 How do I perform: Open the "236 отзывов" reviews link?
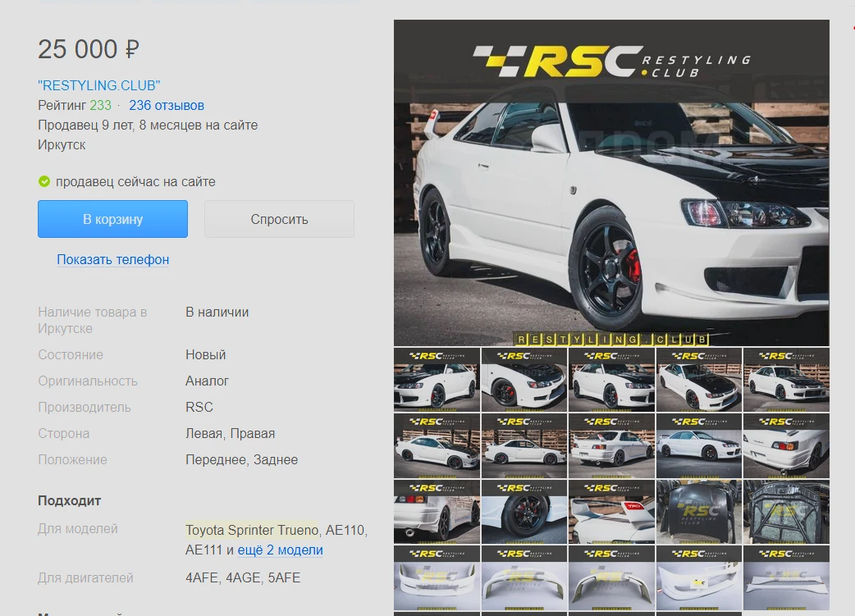(167, 105)
